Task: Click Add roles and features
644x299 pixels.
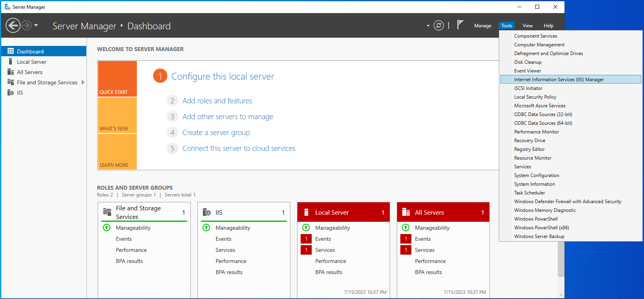Action: pos(217,101)
